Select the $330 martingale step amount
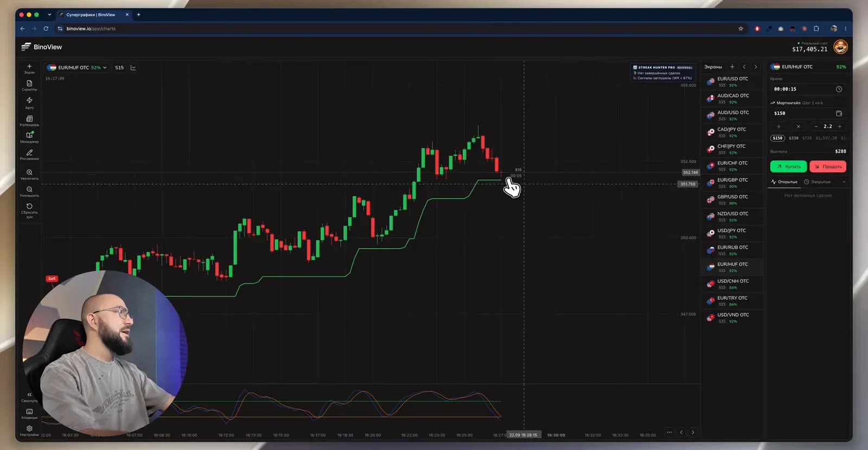This screenshot has height=450, width=868. tap(793, 138)
